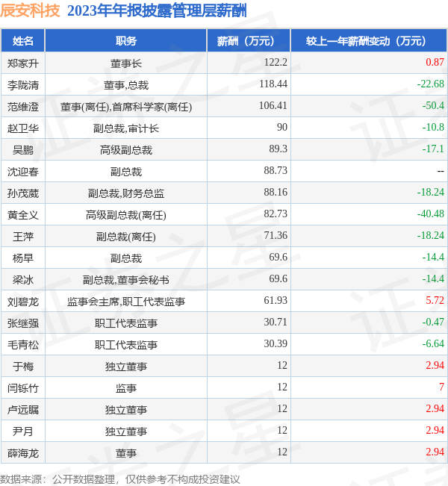The height and width of the screenshot is (486, 448).
Task: Select the name 毛青松
Action: 23,345
